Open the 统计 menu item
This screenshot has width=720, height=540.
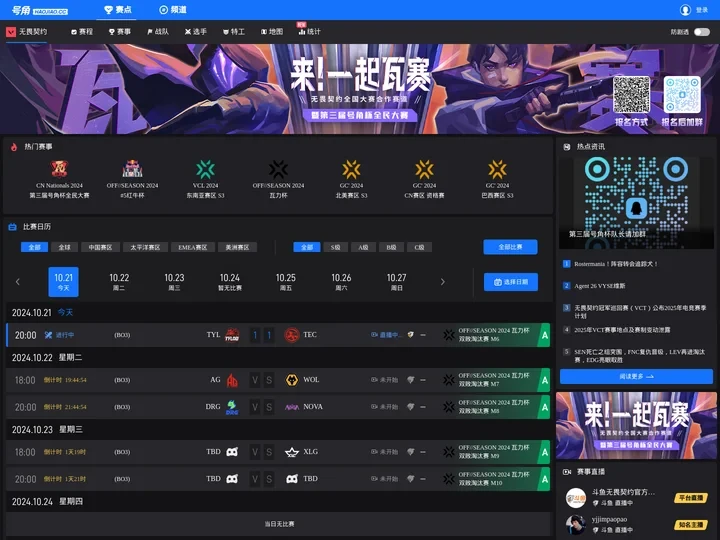(x=309, y=32)
